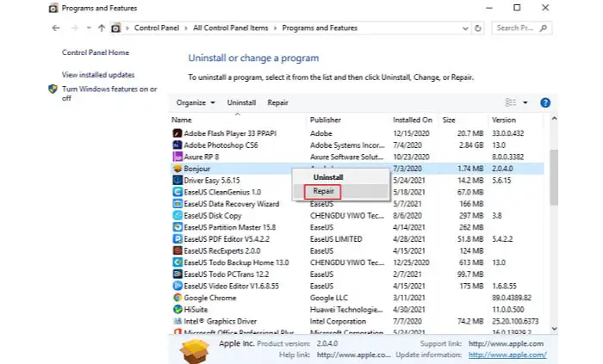
Task: Sort by the Publisher column header
Action: [326, 120]
